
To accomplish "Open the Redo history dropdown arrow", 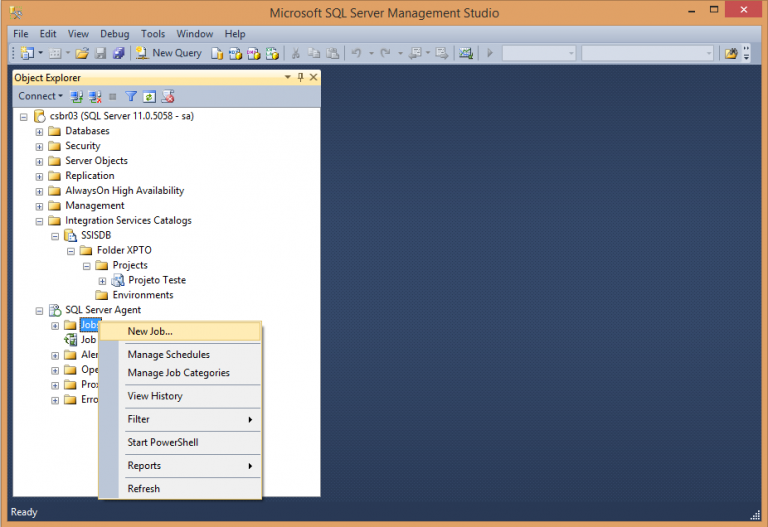I will click(400, 53).
